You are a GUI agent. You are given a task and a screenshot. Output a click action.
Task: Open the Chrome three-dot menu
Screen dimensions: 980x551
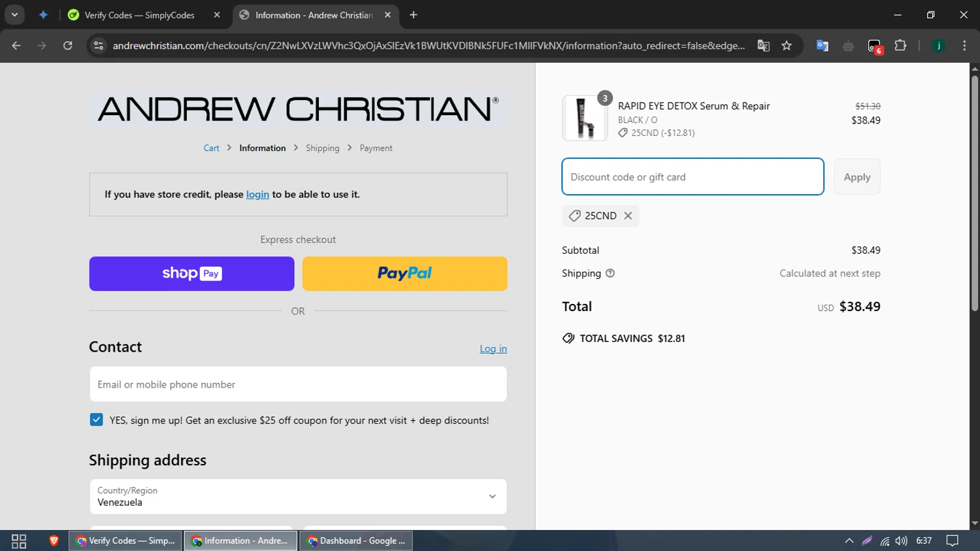(x=964, y=46)
